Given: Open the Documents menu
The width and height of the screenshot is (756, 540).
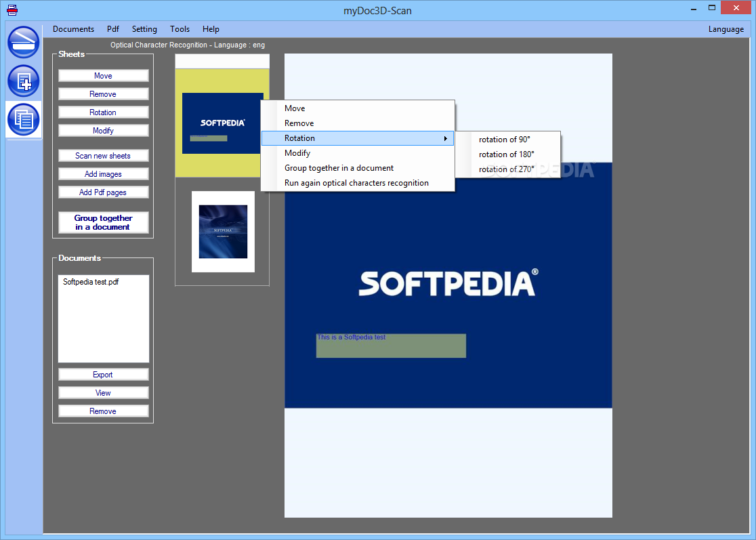Looking at the screenshot, I should pos(73,29).
